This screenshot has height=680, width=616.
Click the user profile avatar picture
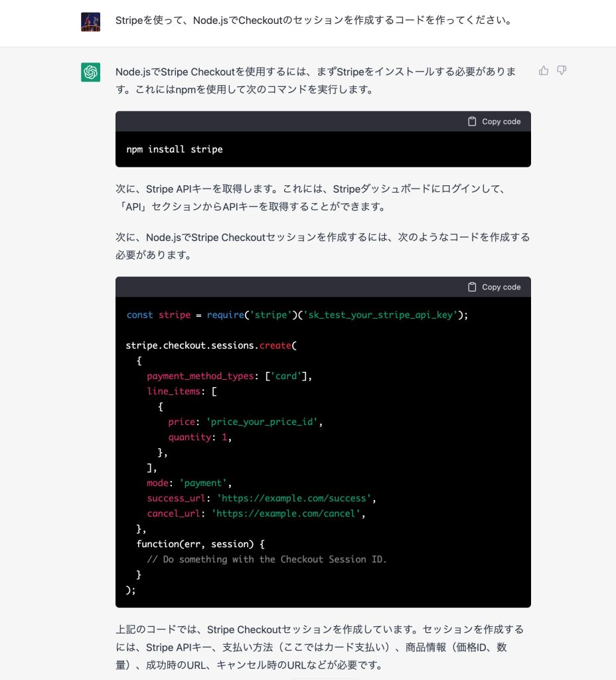91,22
